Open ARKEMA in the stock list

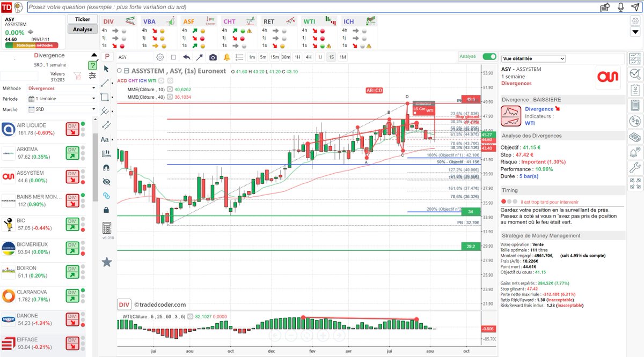point(42,153)
